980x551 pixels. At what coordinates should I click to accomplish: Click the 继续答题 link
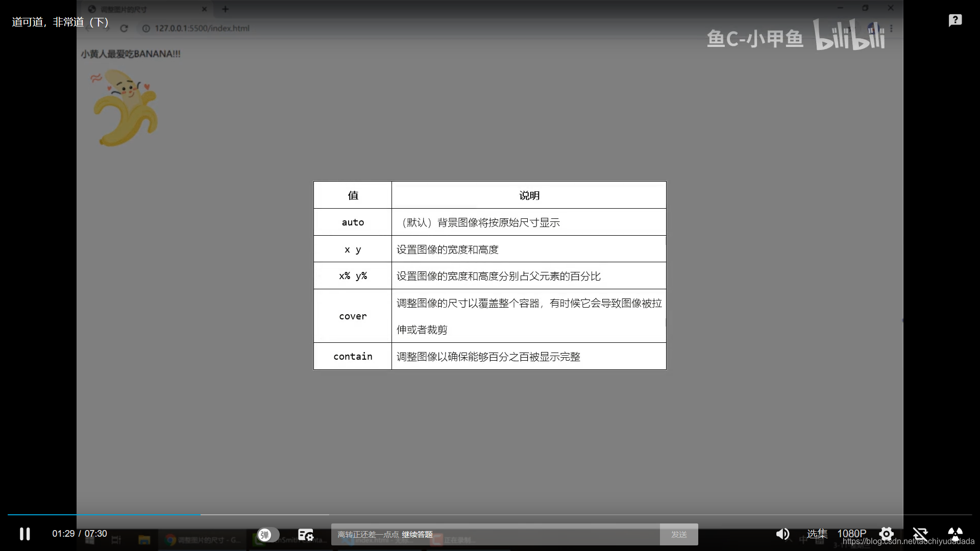point(417,534)
